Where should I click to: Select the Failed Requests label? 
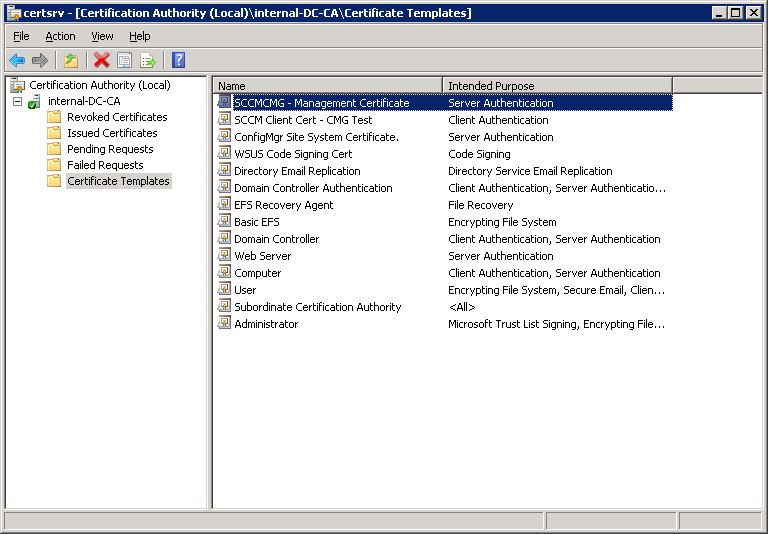(105, 165)
